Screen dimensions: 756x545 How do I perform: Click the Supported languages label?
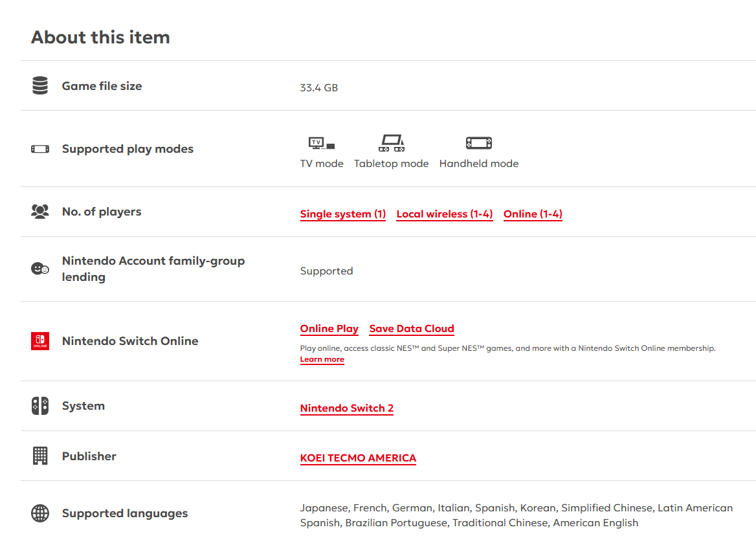125,513
